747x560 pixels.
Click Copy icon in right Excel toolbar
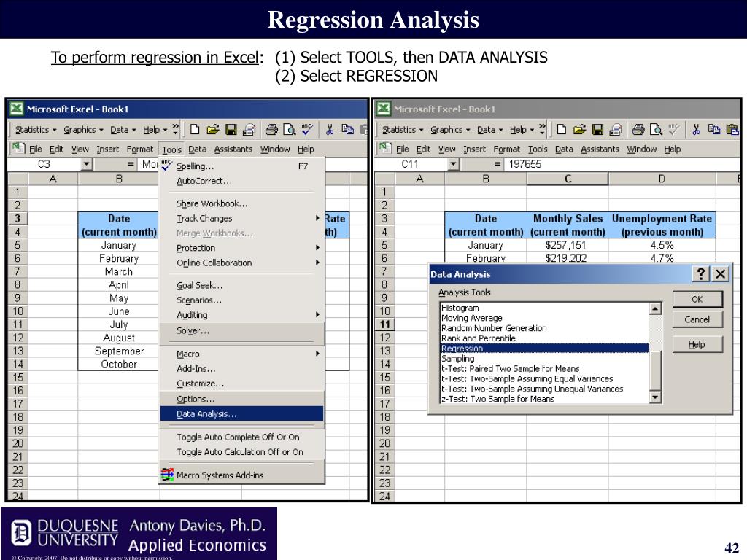pyautogui.click(x=714, y=130)
